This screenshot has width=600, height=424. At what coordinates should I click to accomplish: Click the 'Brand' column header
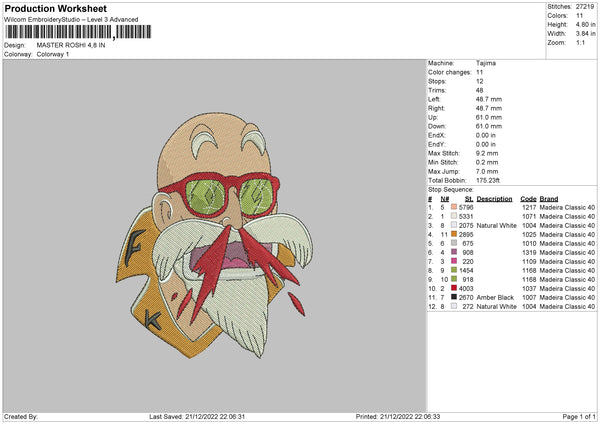click(x=549, y=199)
